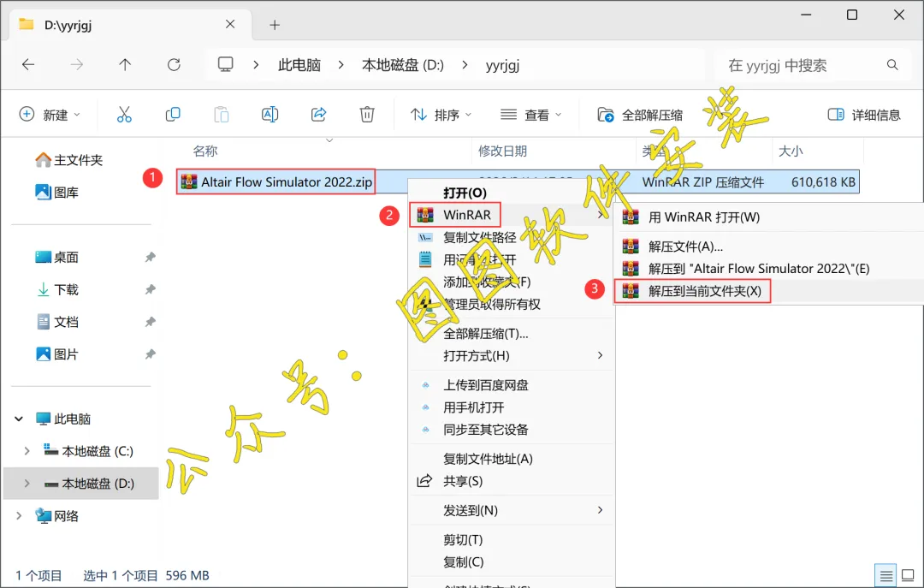The height and width of the screenshot is (588, 924).
Task: Sort by the 名称 column header
Action: (x=205, y=151)
